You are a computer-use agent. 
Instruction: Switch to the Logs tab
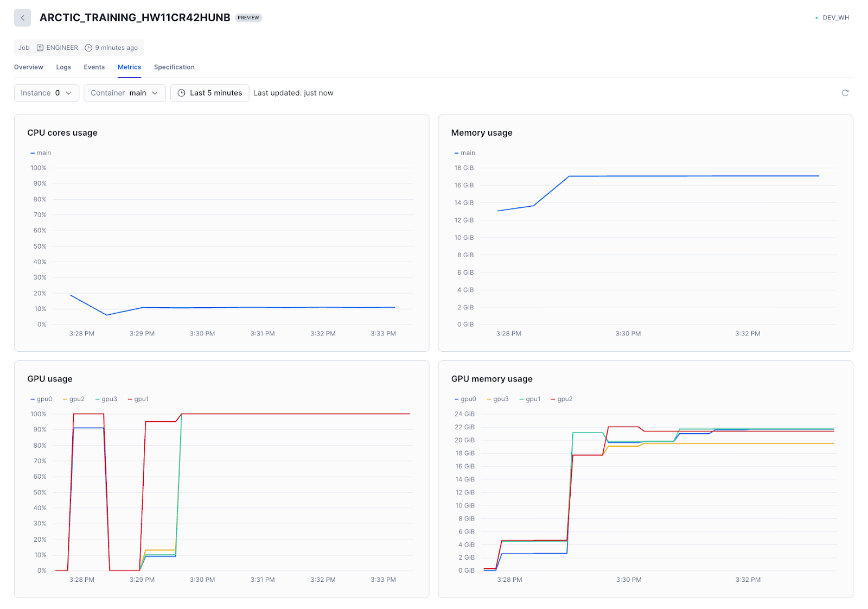coord(63,67)
